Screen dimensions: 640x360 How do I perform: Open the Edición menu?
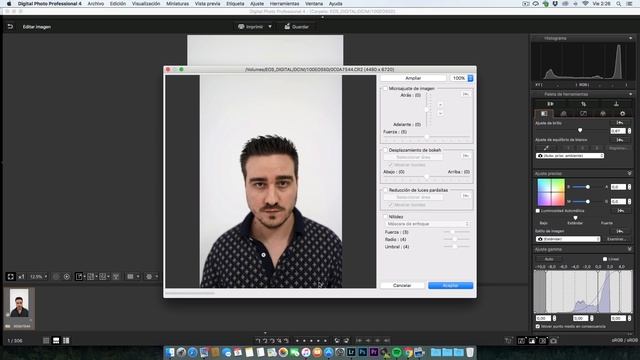(118, 4)
